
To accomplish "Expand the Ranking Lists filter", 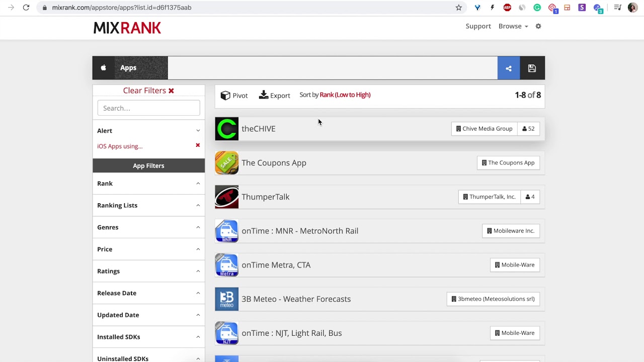I will click(x=148, y=205).
